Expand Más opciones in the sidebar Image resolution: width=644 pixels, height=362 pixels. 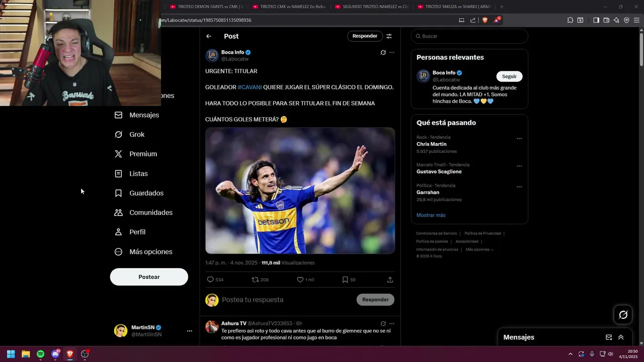point(143,252)
